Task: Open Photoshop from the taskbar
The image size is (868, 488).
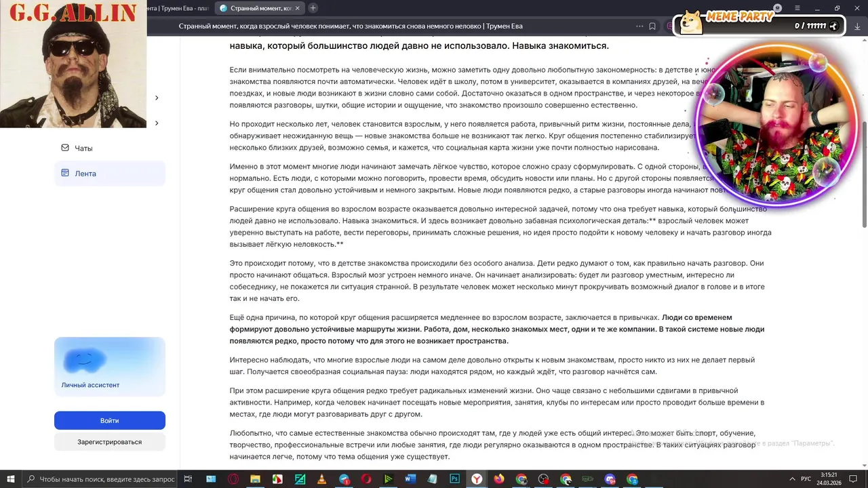Action: pyautogui.click(x=455, y=479)
